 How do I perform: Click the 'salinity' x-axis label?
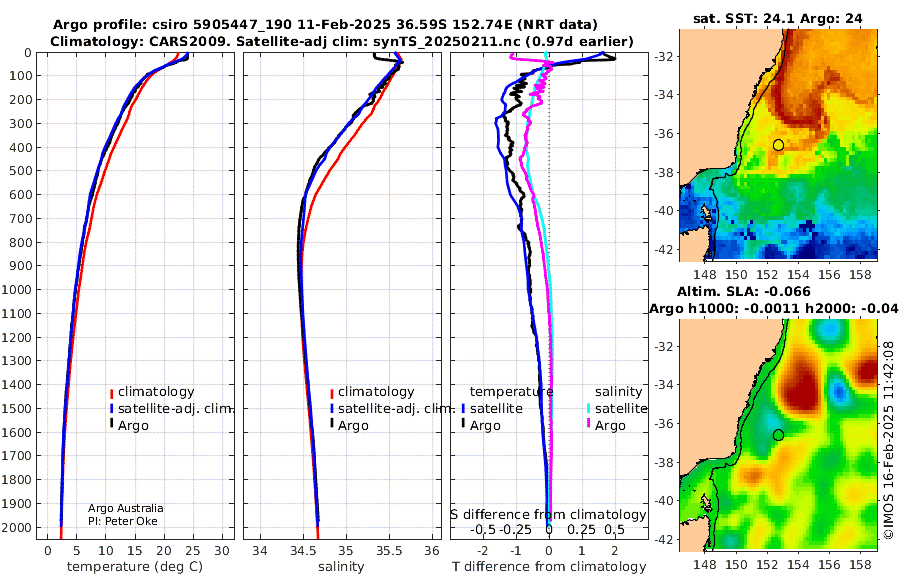[341, 567]
